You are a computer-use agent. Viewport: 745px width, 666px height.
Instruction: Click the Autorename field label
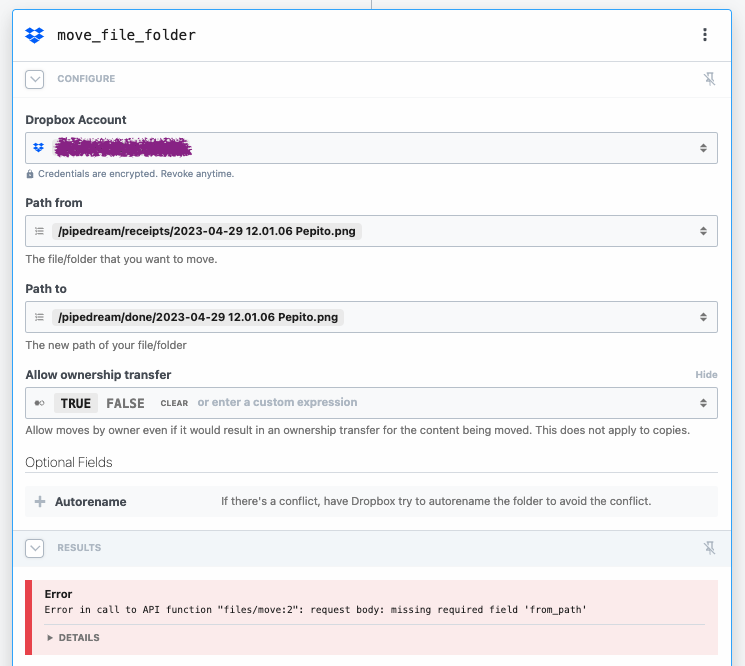[90, 502]
